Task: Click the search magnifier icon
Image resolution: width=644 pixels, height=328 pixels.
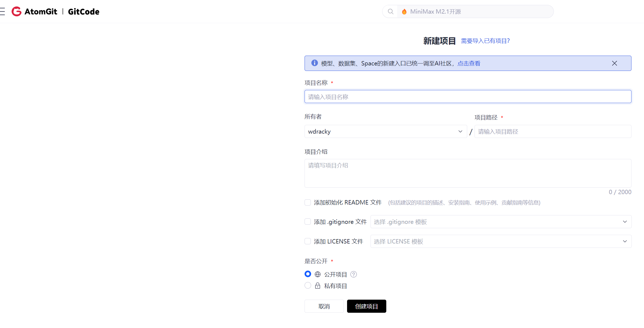Action: pos(390,11)
